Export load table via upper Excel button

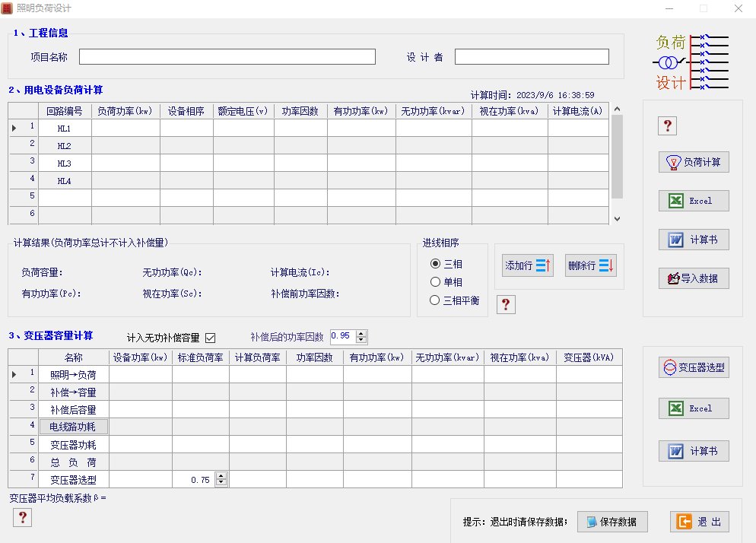tap(694, 201)
